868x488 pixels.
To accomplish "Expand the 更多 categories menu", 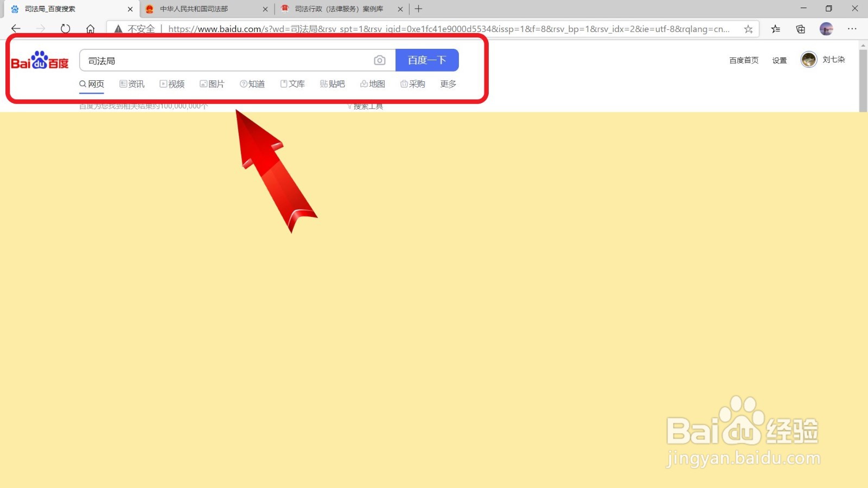I will point(448,84).
